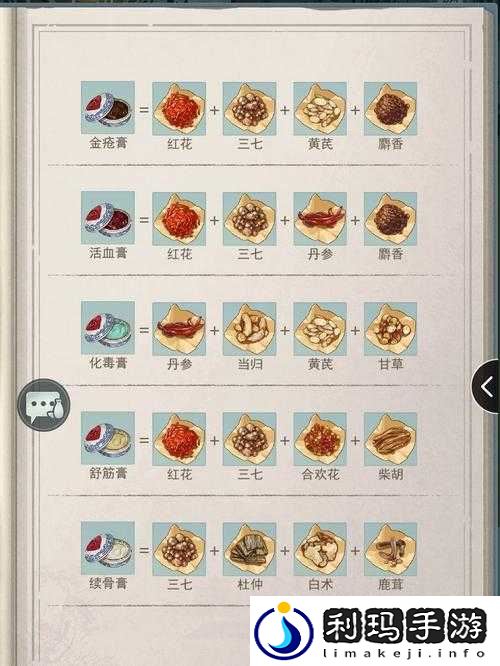Select the 续骨膏 ointment icon

[108, 548]
